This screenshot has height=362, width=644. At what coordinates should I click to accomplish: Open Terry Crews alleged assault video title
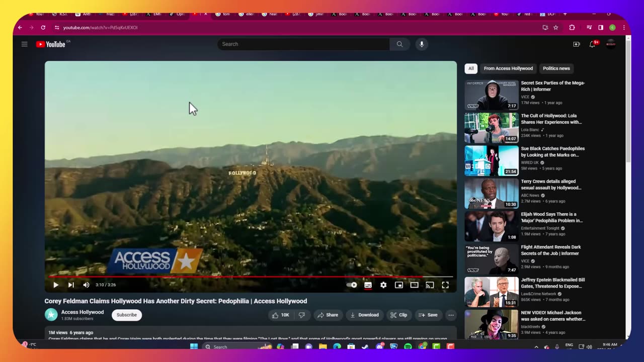tap(551, 185)
